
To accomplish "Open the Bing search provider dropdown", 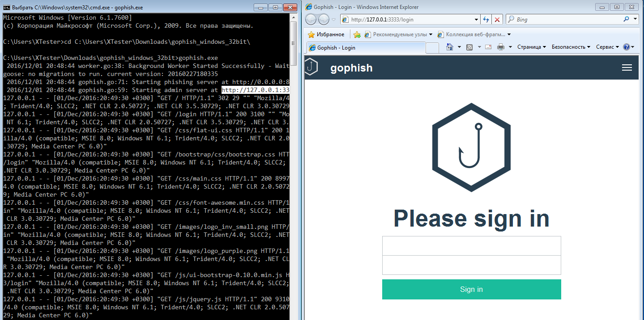I will point(635,20).
